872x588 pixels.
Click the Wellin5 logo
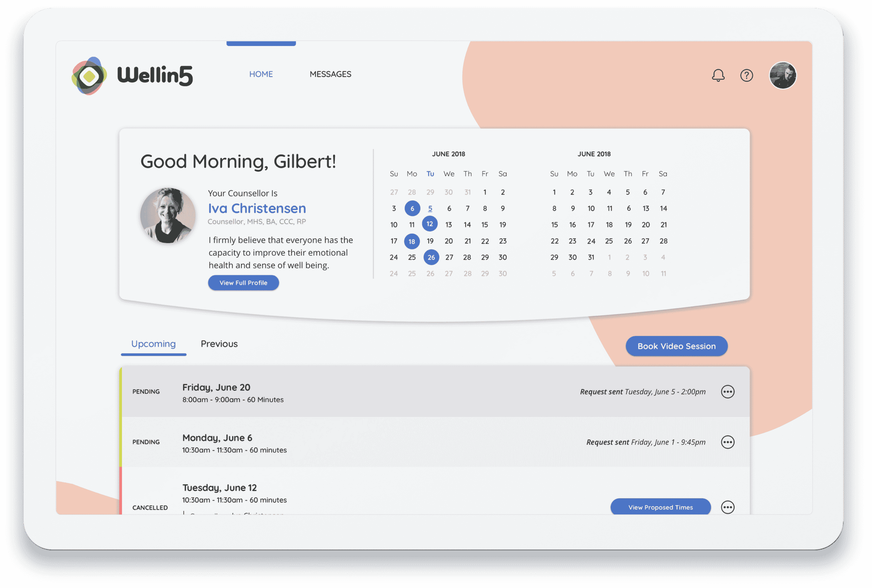132,75
